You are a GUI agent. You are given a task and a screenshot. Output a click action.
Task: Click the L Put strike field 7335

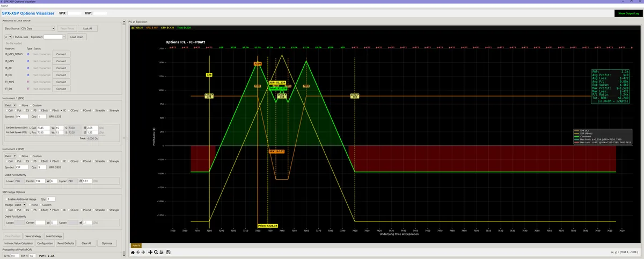pos(43,132)
